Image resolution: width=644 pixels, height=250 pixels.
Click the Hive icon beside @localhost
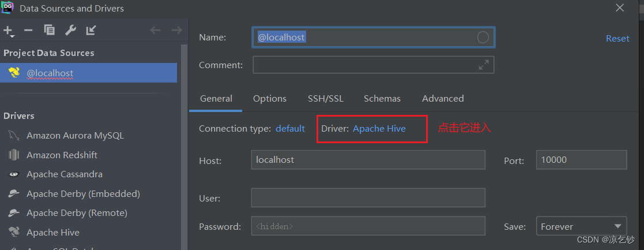pos(14,73)
